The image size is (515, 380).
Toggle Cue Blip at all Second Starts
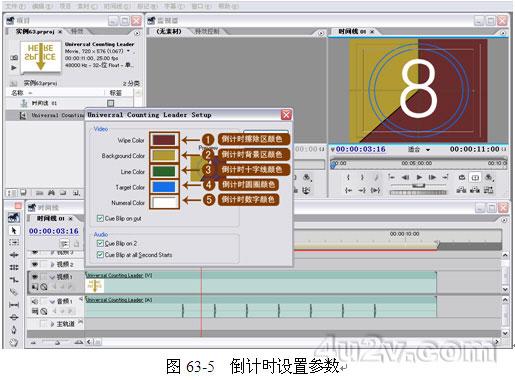[100, 255]
